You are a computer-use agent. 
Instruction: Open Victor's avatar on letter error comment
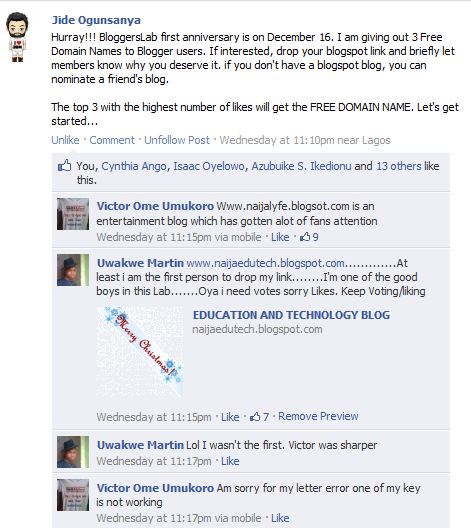click(73, 495)
